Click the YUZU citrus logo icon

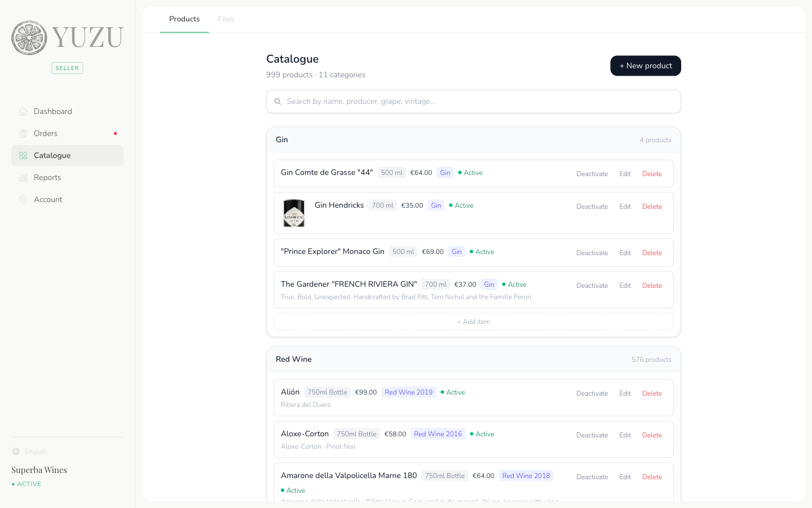pyautogui.click(x=29, y=38)
